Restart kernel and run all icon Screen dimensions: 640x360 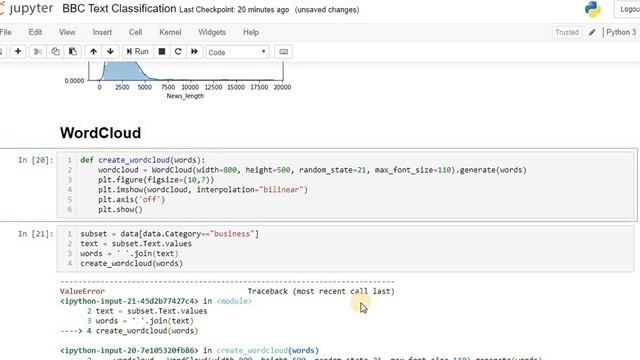[x=194, y=51]
